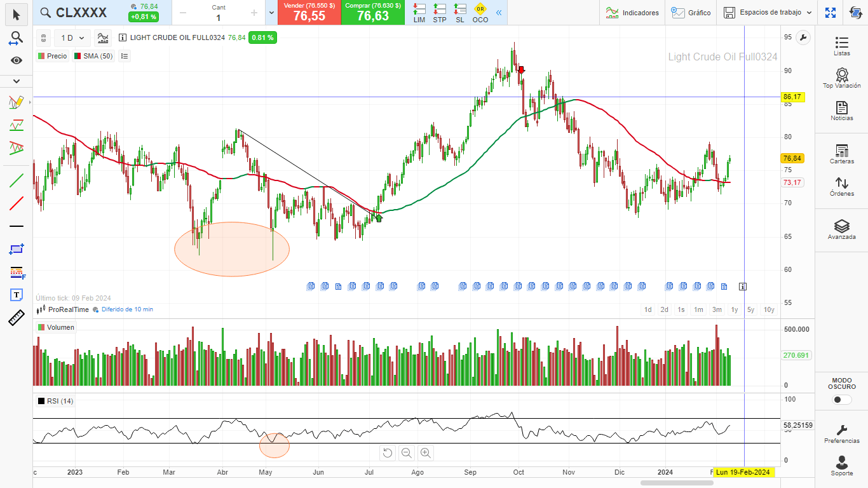Open the Órdenes panel

tap(842, 187)
